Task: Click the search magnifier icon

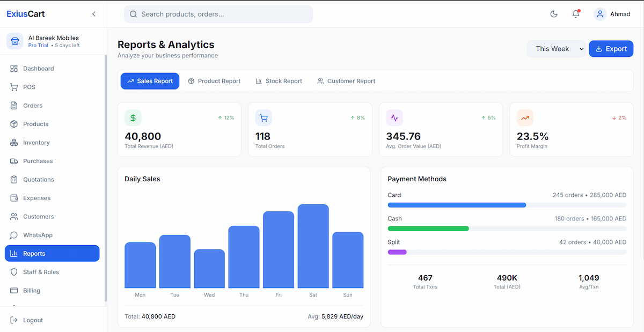Action: (x=134, y=14)
